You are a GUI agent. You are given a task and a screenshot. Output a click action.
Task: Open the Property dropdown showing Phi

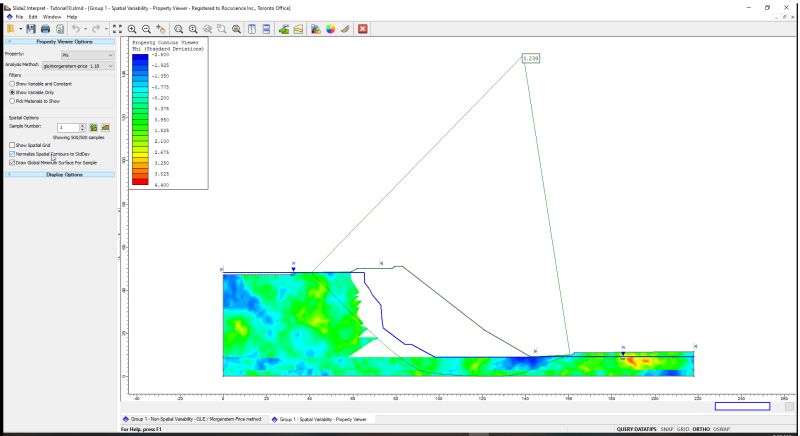pos(87,55)
